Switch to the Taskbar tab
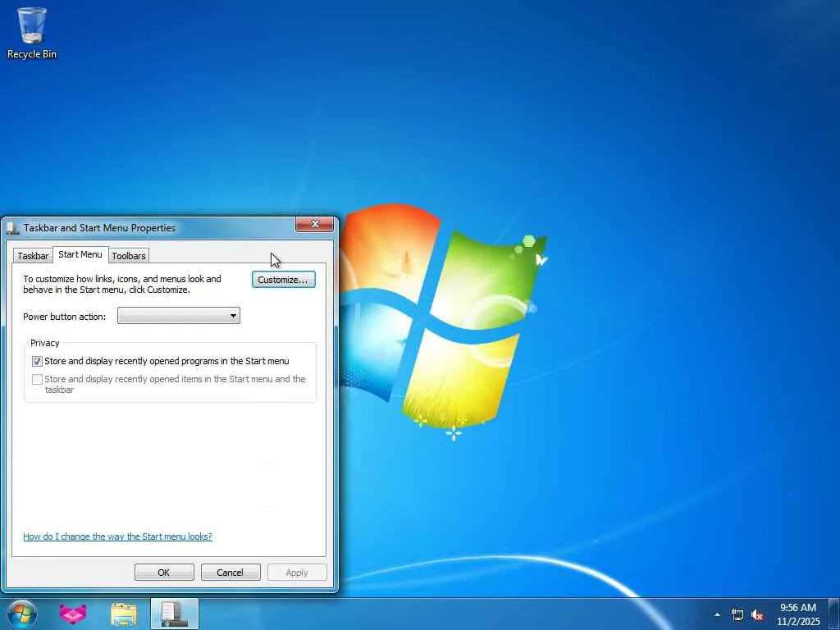 tap(33, 256)
